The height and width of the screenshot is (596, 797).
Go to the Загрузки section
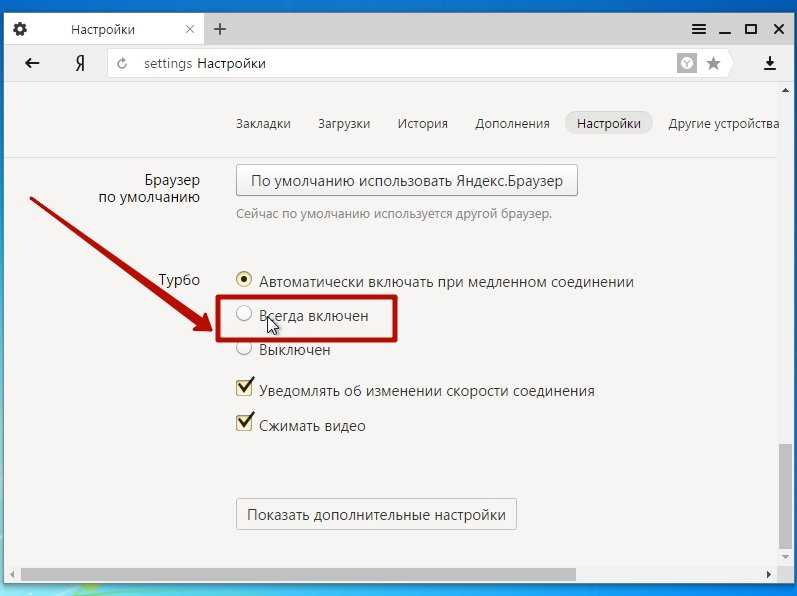tap(344, 123)
